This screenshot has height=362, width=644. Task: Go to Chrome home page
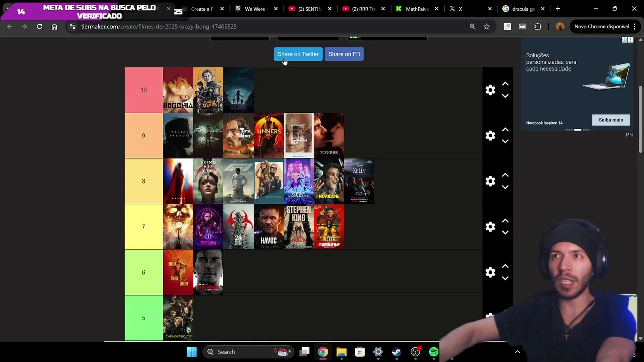[54, 26]
